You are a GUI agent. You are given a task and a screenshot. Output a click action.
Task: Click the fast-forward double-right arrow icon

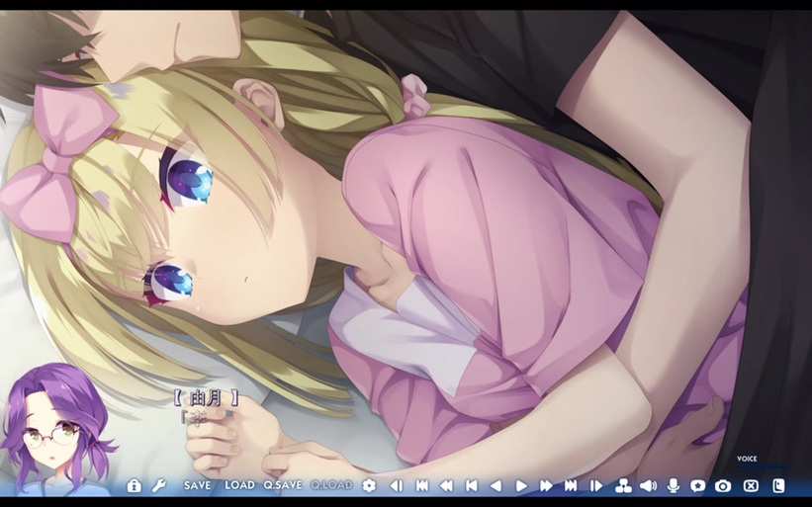pyautogui.click(x=546, y=486)
